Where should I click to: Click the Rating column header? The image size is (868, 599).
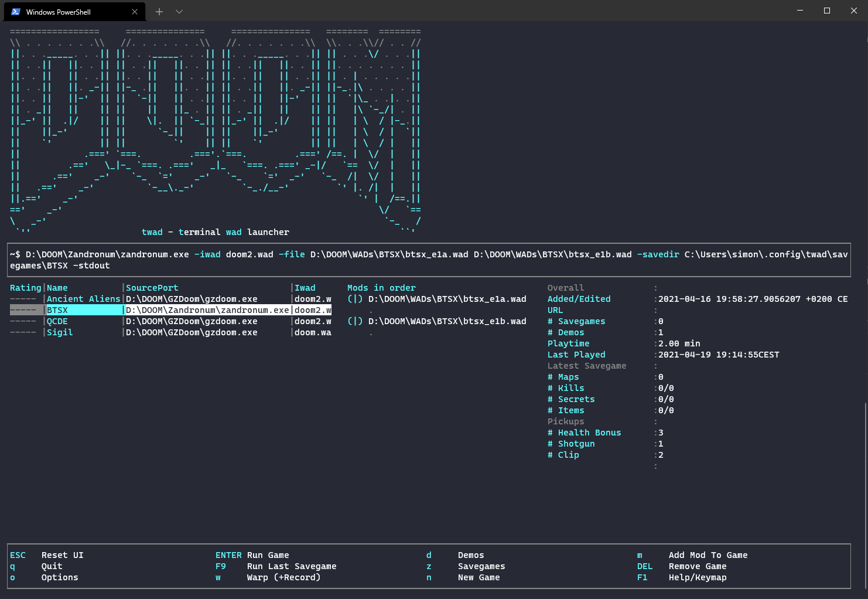tap(26, 288)
